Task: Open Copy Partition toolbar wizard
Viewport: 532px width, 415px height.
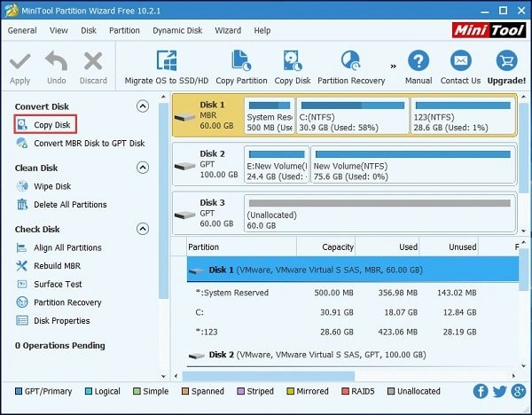Action: [241, 67]
